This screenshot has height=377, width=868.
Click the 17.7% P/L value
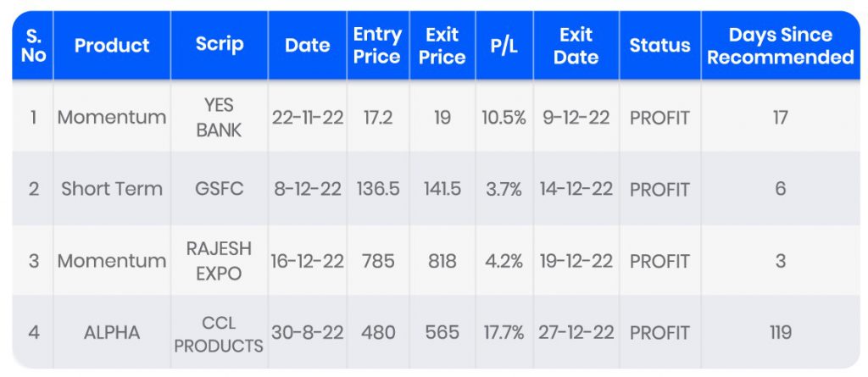(x=504, y=334)
